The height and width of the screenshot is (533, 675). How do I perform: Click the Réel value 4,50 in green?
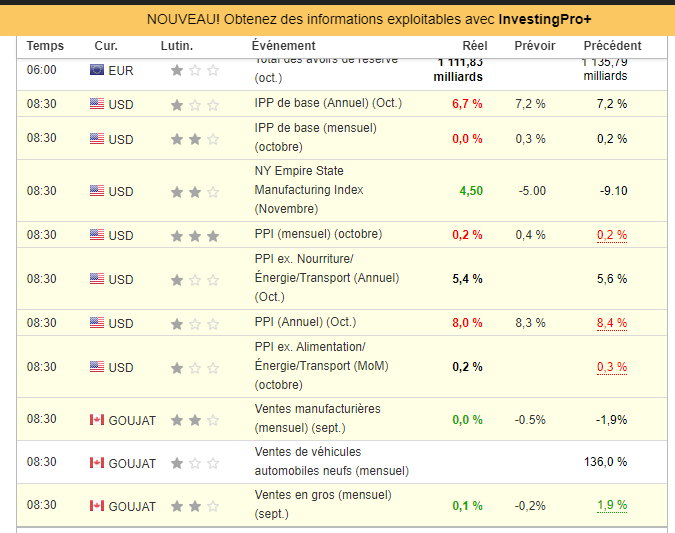click(471, 191)
